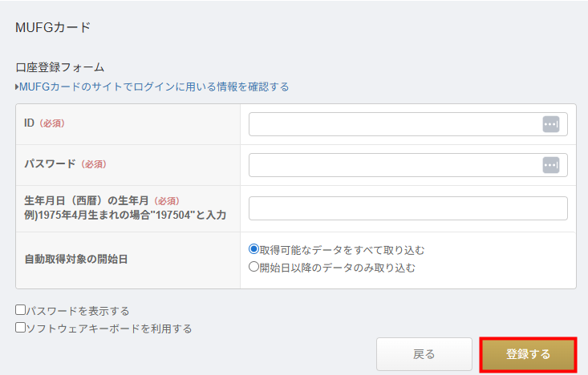Open the MUFGカードのサイトでログインに用いる情報を確認する link
588x375 pixels.
pos(154,87)
